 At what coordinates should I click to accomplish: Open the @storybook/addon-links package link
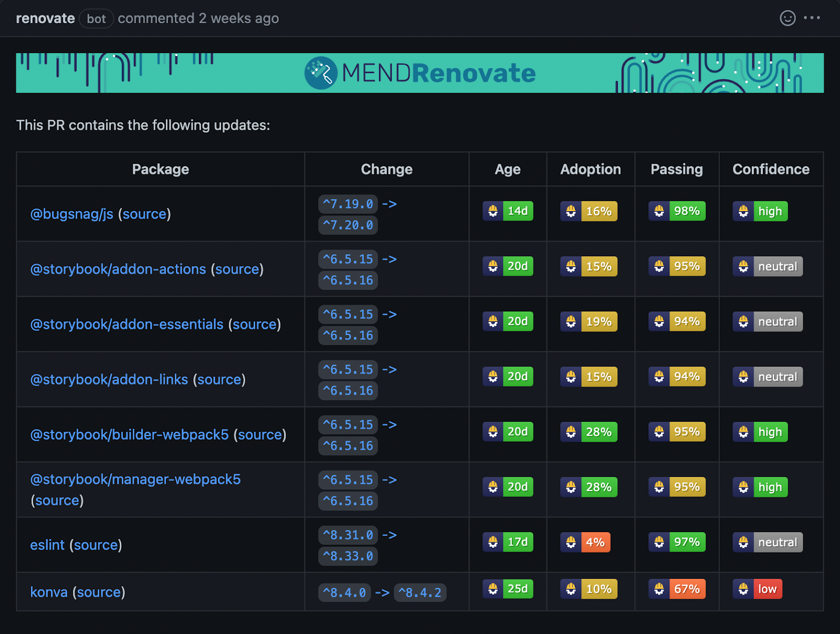(109, 379)
